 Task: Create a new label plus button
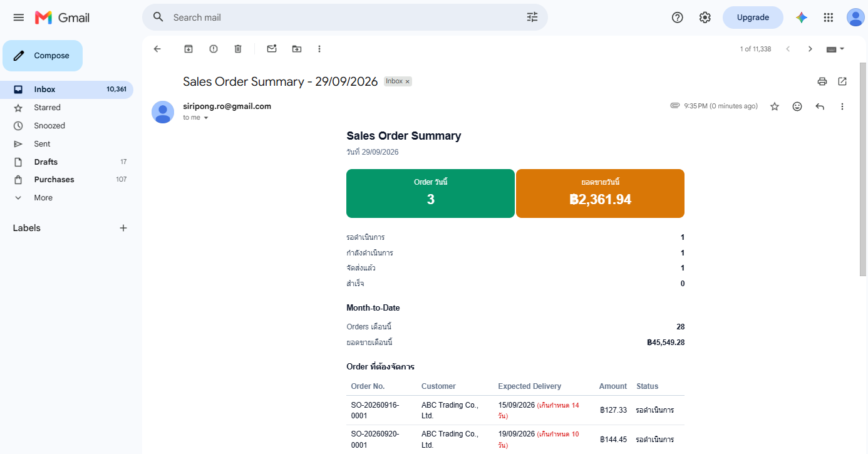pyautogui.click(x=123, y=228)
